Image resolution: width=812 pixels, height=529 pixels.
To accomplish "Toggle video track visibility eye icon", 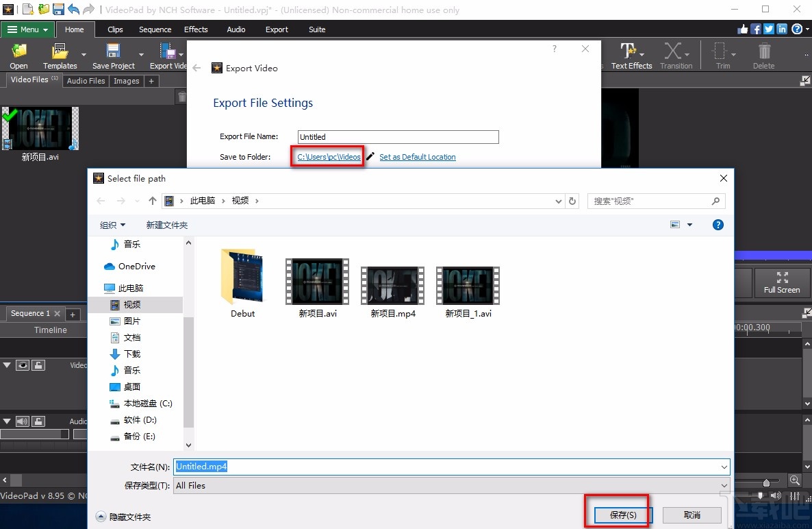I will click(23, 365).
